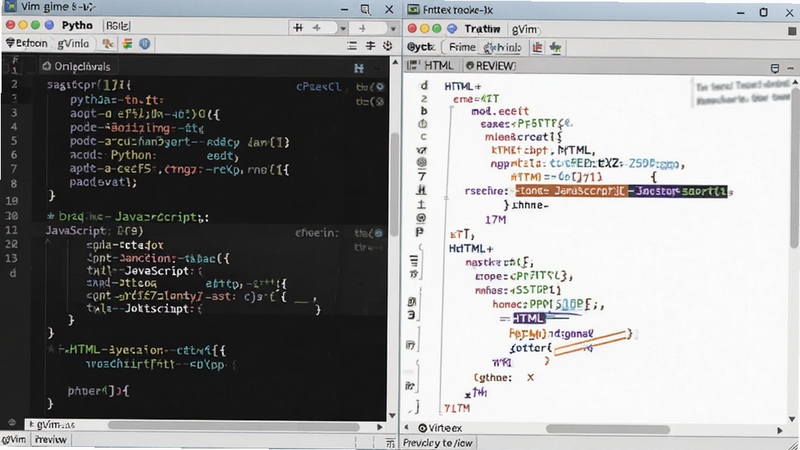The height and width of the screenshot is (450, 800).
Task: Open dropdown arrow next to the hash toolbar group
Action: click(x=343, y=29)
